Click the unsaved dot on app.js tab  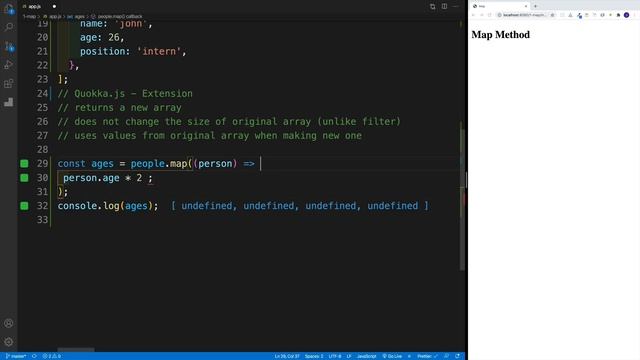click(54, 7)
